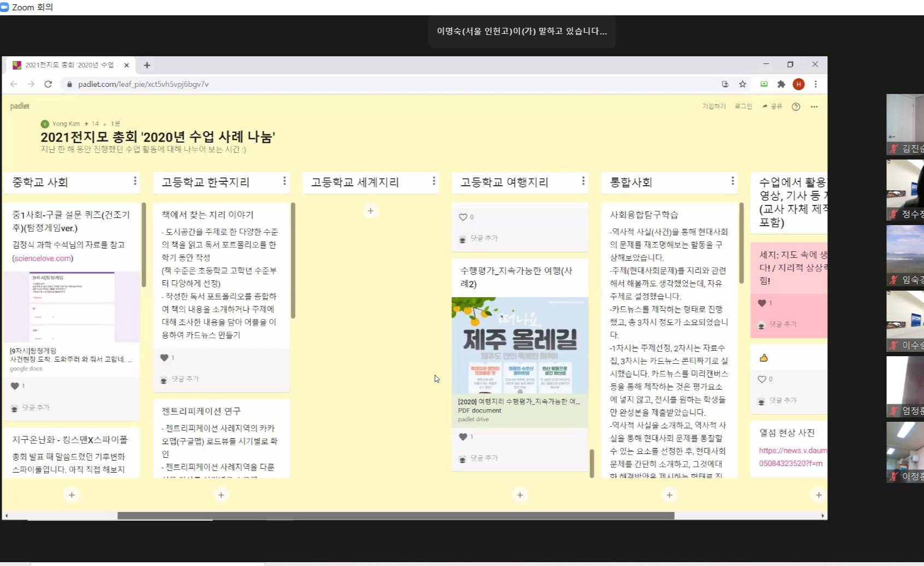Open the Padlet help question mark icon
Screen dimensions: 924x566
click(796, 107)
